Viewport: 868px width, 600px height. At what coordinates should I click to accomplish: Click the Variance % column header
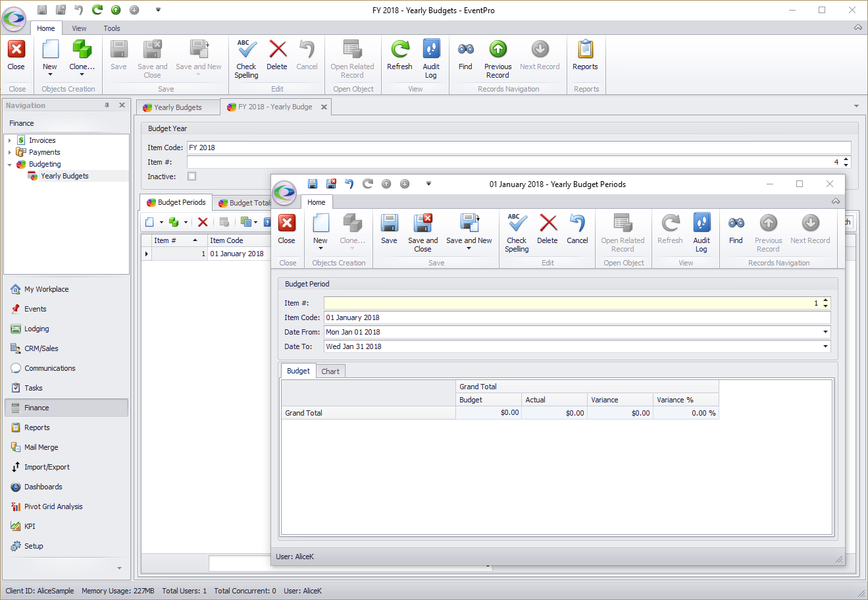[686, 400]
